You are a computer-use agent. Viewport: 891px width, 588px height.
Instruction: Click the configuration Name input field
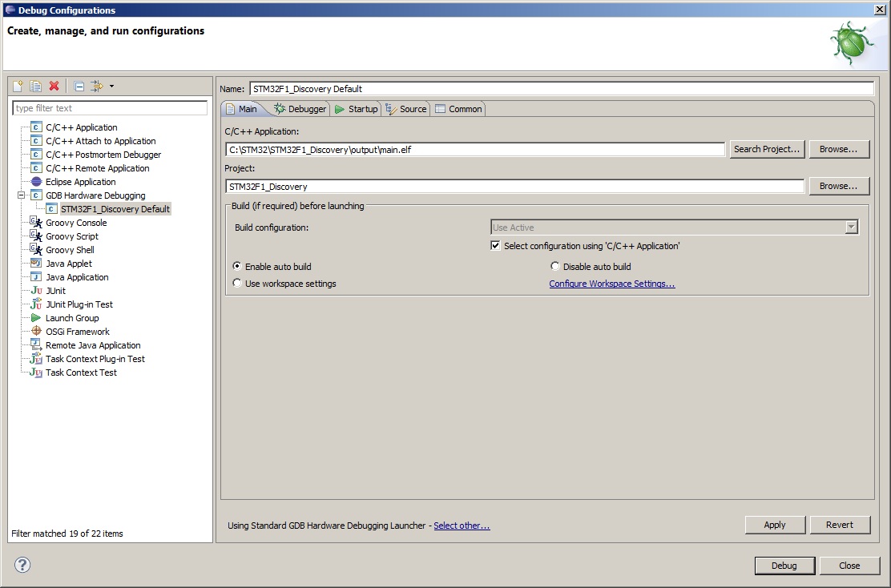coord(562,89)
